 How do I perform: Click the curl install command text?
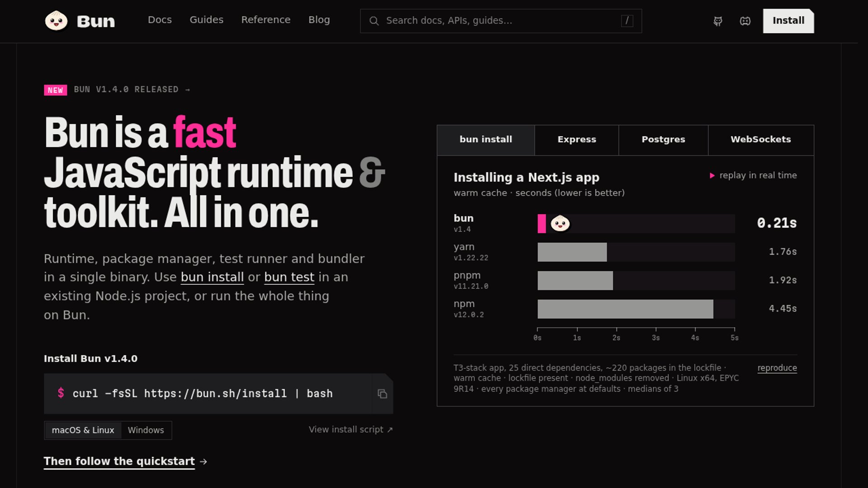point(203,394)
